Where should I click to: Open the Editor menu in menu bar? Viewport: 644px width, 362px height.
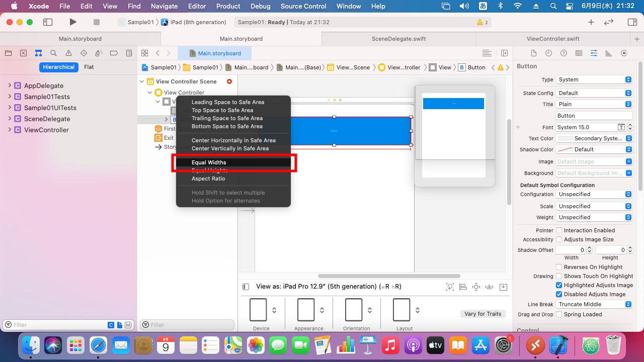[x=197, y=6]
